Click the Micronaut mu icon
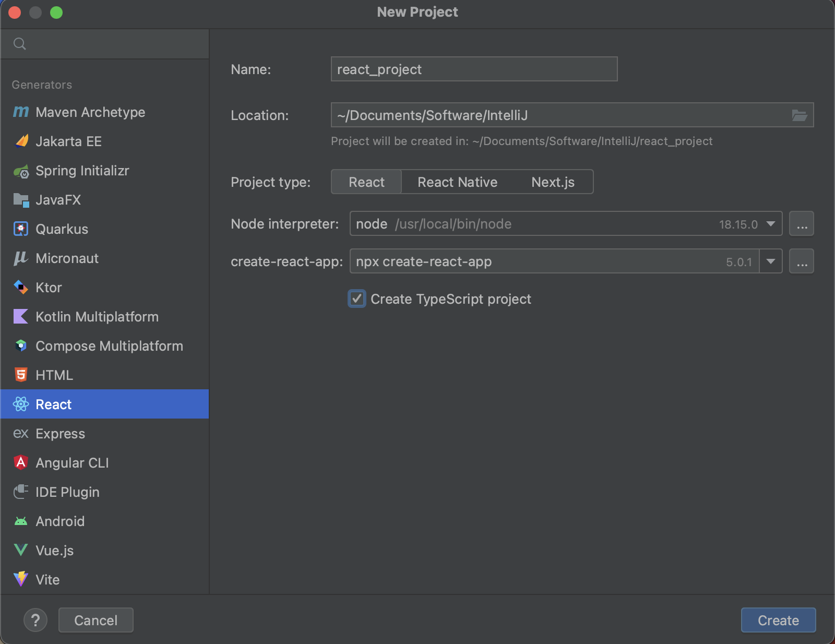This screenshot has width=835, height=644. pyautogui.click(x=21, y=258)
